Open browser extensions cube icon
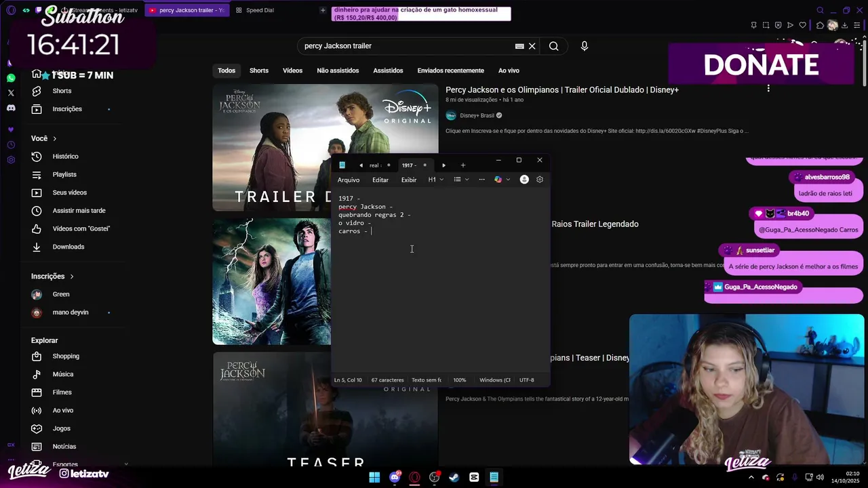The image size is (868, 488). point(821,26)
